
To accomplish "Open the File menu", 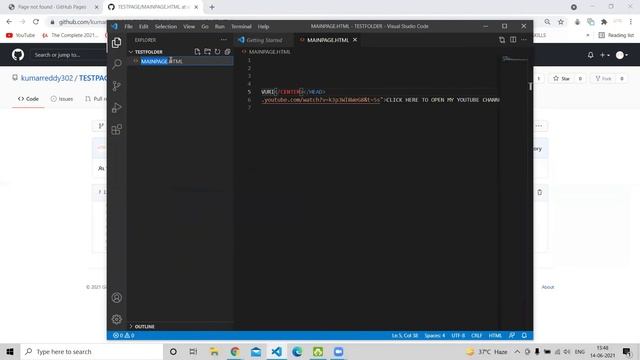I will point(128,26).
